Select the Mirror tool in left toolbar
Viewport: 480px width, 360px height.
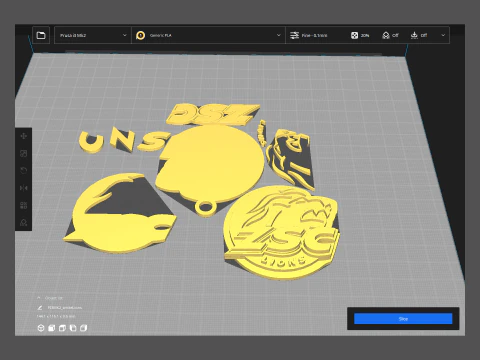(24, 188)
